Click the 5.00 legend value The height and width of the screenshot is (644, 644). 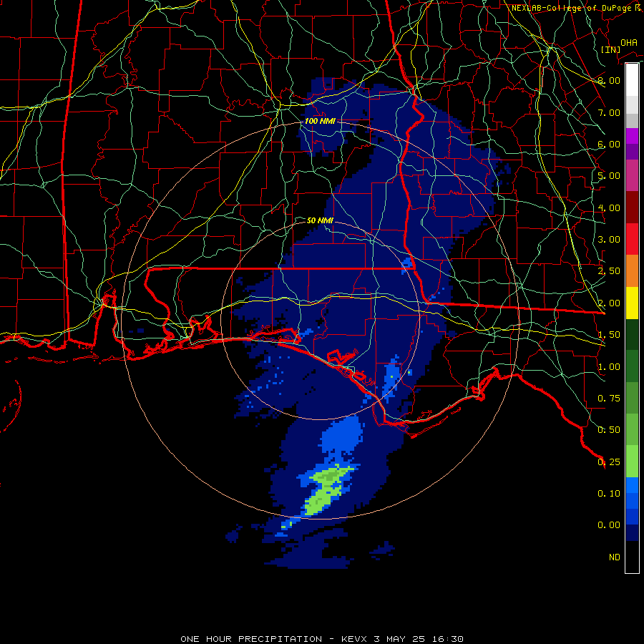609,176
